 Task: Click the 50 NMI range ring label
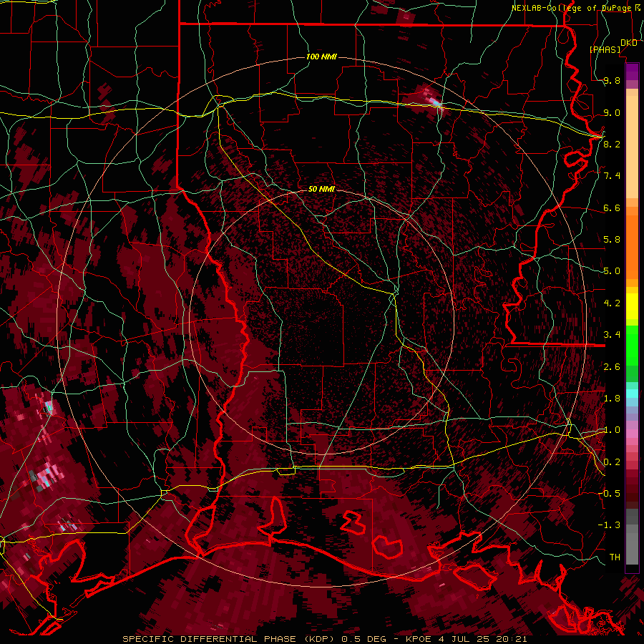321,189
